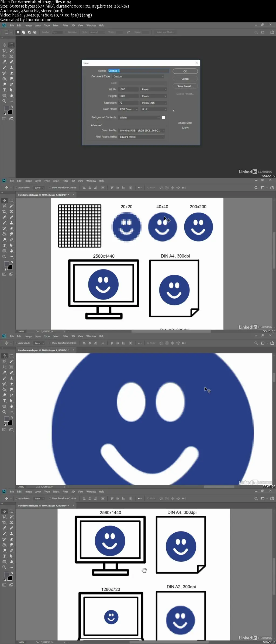Viewport: 276px width, 644px height.
Task: Select Rectangular Marquee tool in the New dialog frame
Action: coord(11,45)
